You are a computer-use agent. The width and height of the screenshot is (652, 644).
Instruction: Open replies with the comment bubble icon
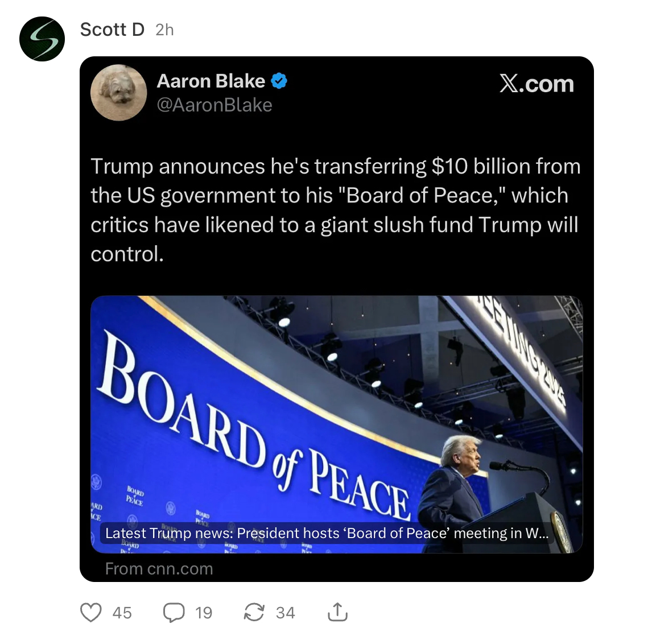174,612
